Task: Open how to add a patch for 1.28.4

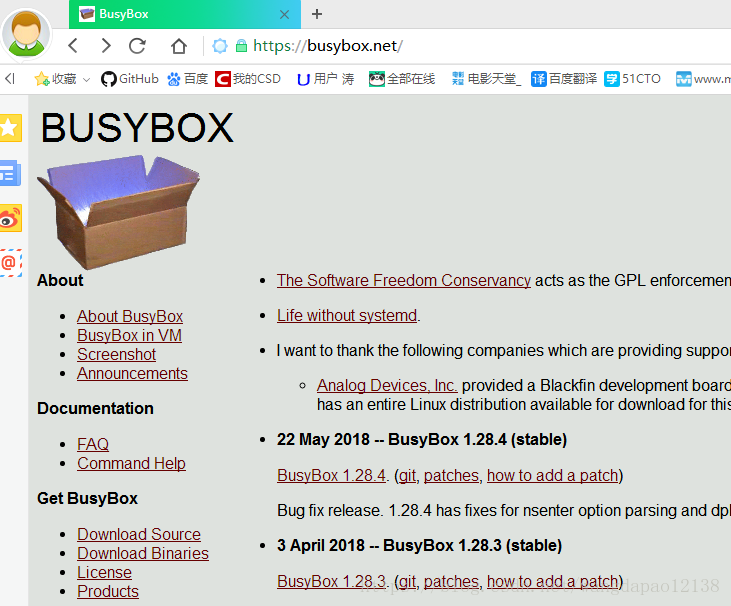Action: (x=552, y=475)
